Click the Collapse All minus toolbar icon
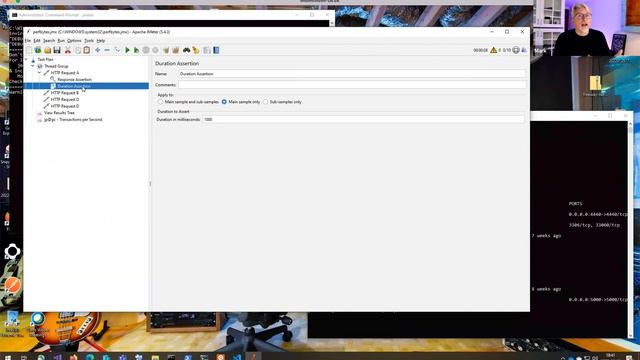640x360 pixels. pyautogui.click(x=107, y=50)
